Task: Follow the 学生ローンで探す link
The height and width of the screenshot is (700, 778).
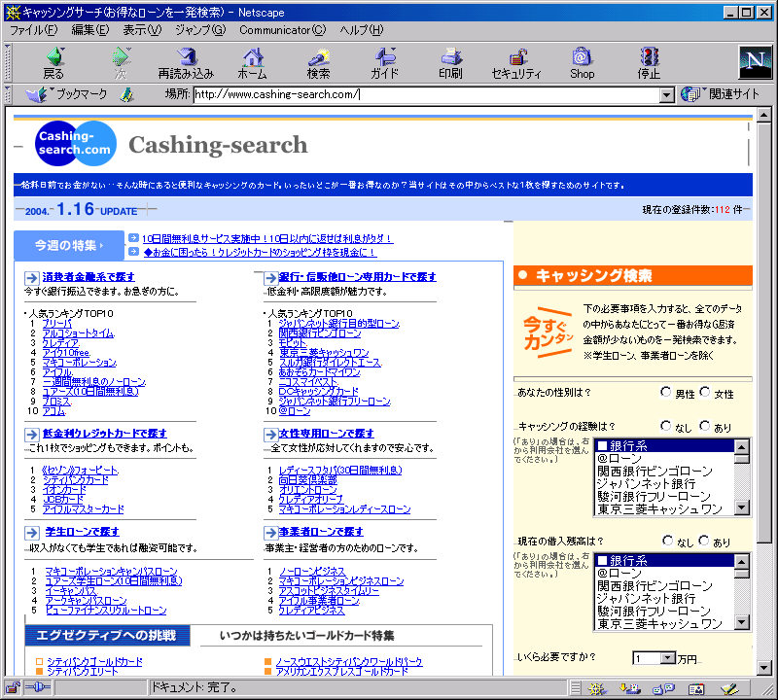Action: [82, 532]
